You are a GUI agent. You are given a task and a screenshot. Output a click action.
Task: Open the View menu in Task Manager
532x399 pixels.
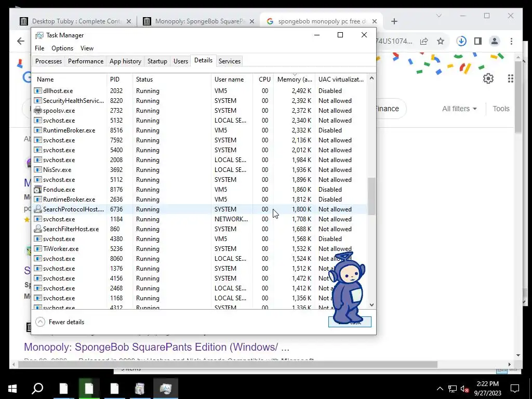(x=87, y=48)
